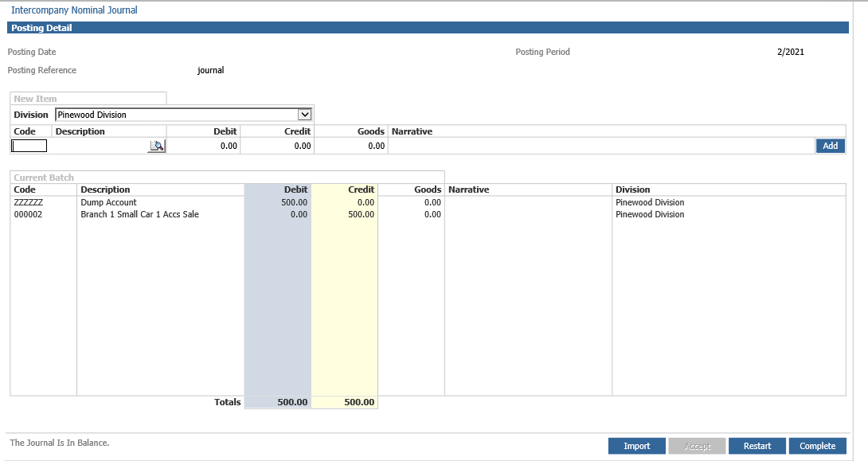The width and height of the screenshot is (868, 461).
Task: Click the new item Debit field
Action: pyautogui.click(x=204, y=146)
